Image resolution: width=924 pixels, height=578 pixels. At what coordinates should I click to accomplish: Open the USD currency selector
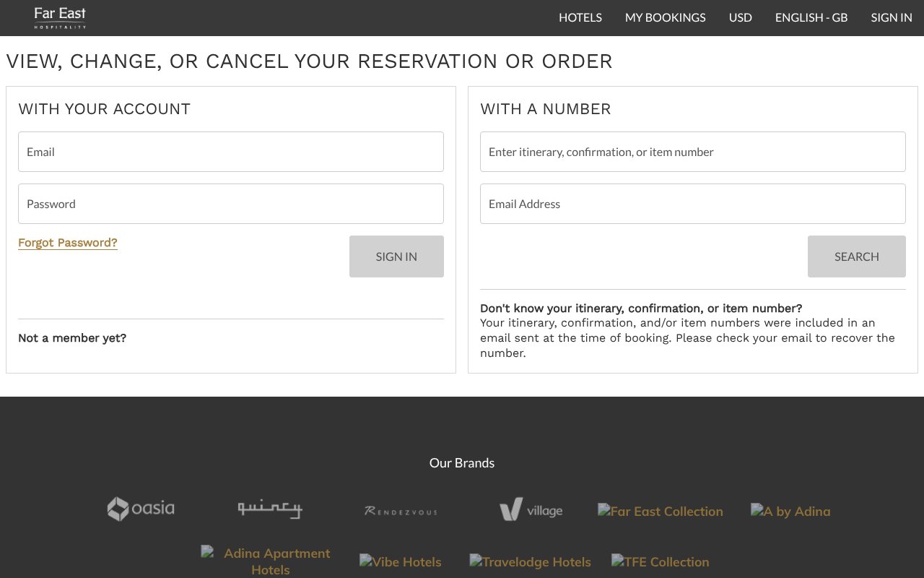pyautogui.click(x=740, y=17)
